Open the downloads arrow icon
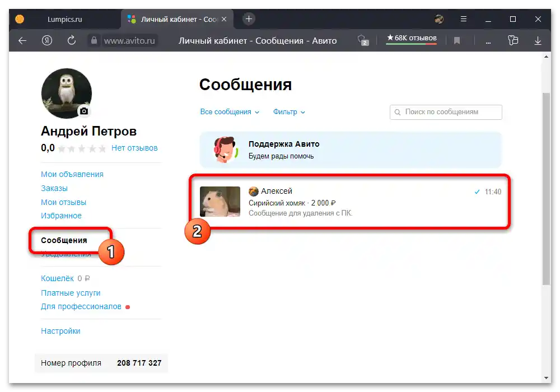 [538, 41]
